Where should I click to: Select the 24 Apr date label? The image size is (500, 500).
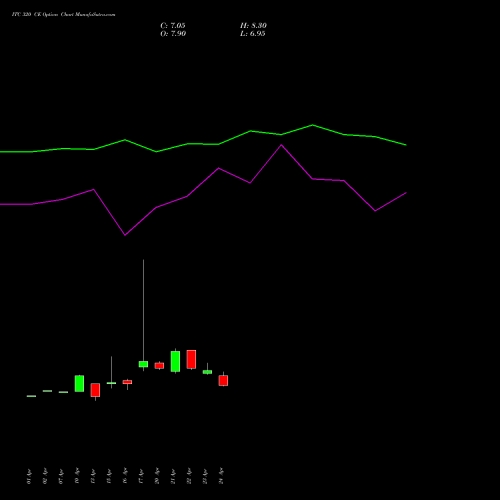pyautogui.click(x=221, y=476)
